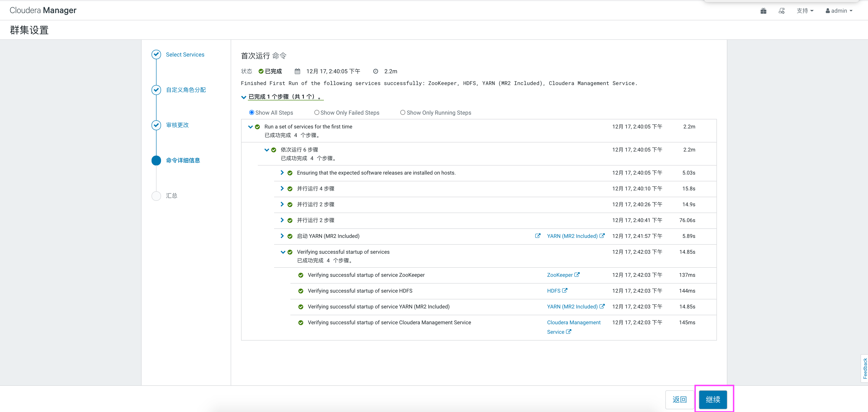Open the Feedback side tab
Screen dimensions: 868x412
click(865, 368)
